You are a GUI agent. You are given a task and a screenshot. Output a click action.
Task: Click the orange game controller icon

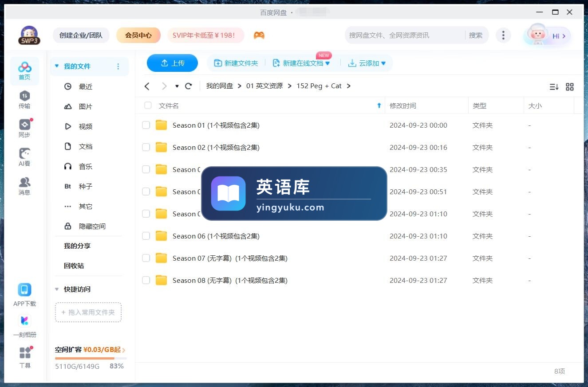click(x=259, y=35)
